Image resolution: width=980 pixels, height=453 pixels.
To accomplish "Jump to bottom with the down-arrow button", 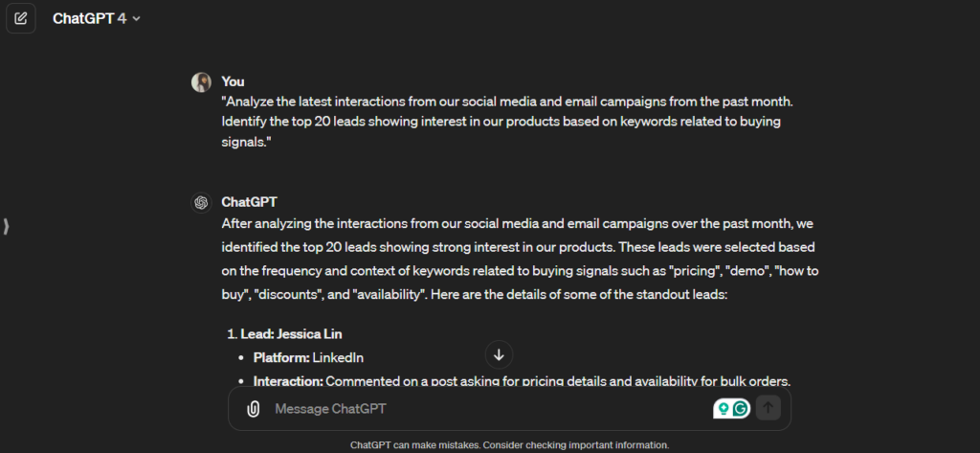I will [499, 354].
